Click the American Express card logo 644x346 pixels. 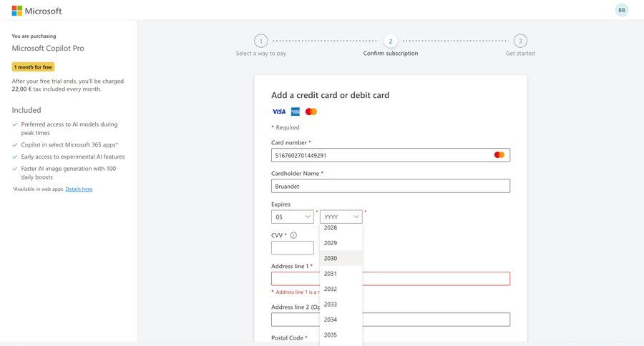(x=296, y=112)
